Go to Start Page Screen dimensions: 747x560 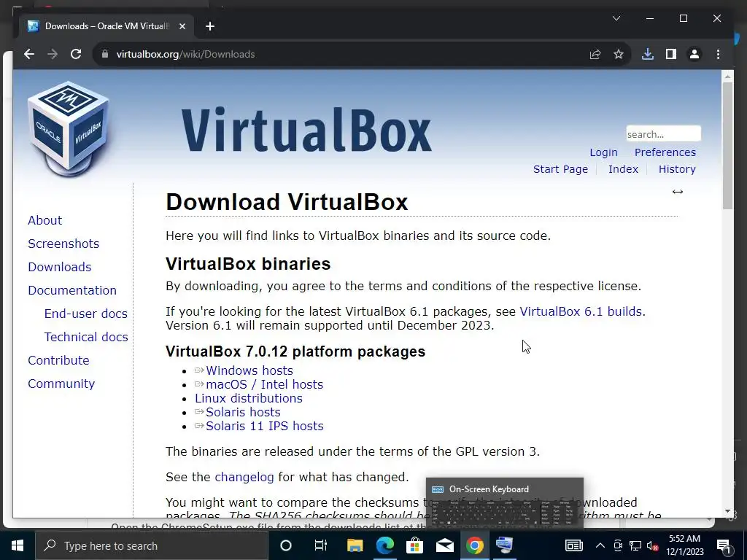(x=560, y=169)
